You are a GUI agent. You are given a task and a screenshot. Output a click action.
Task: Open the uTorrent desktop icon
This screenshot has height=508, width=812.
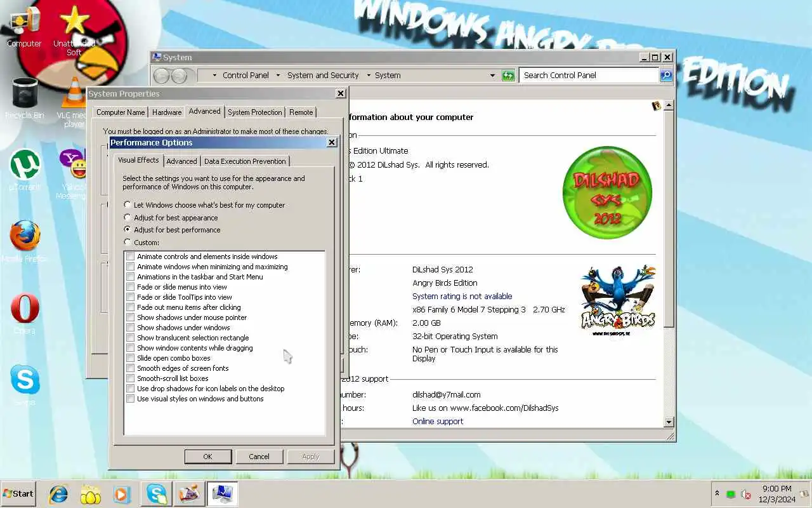25,170
